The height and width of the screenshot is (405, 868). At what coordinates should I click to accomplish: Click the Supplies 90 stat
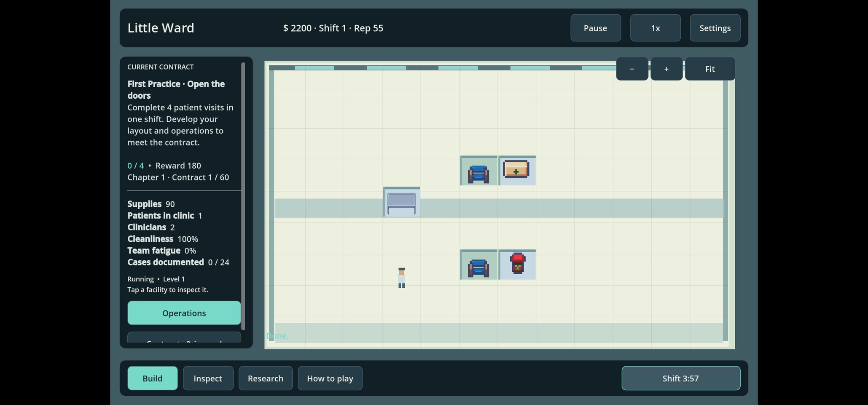[151, 204]
